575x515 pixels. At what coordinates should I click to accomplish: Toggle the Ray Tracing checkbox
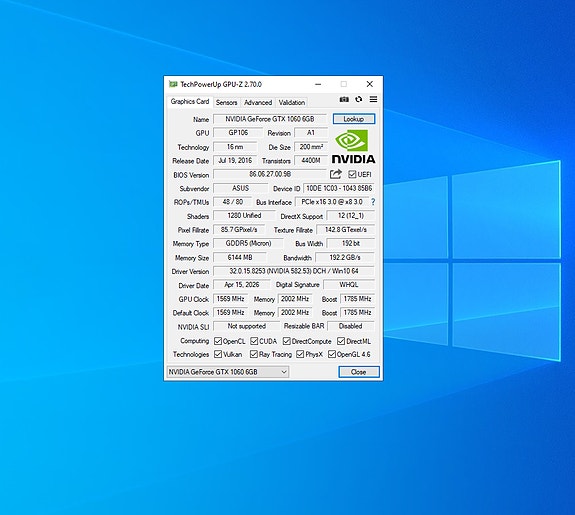(253, 354)
